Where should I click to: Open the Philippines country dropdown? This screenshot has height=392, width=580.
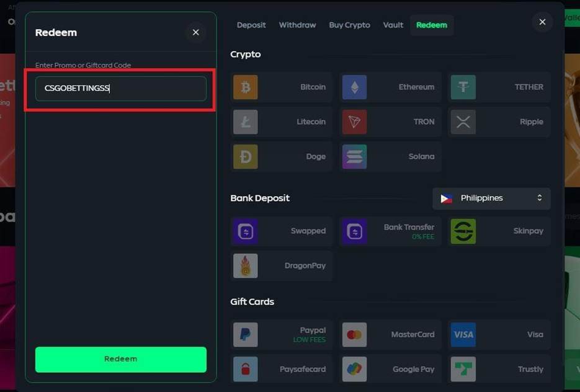[x=491, y=198]
